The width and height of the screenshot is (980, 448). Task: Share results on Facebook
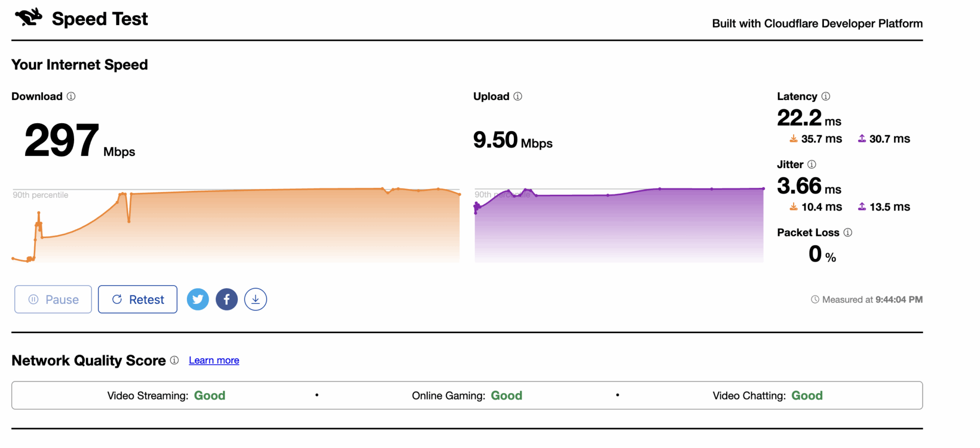pyautogui.click(x=227, y=299)
